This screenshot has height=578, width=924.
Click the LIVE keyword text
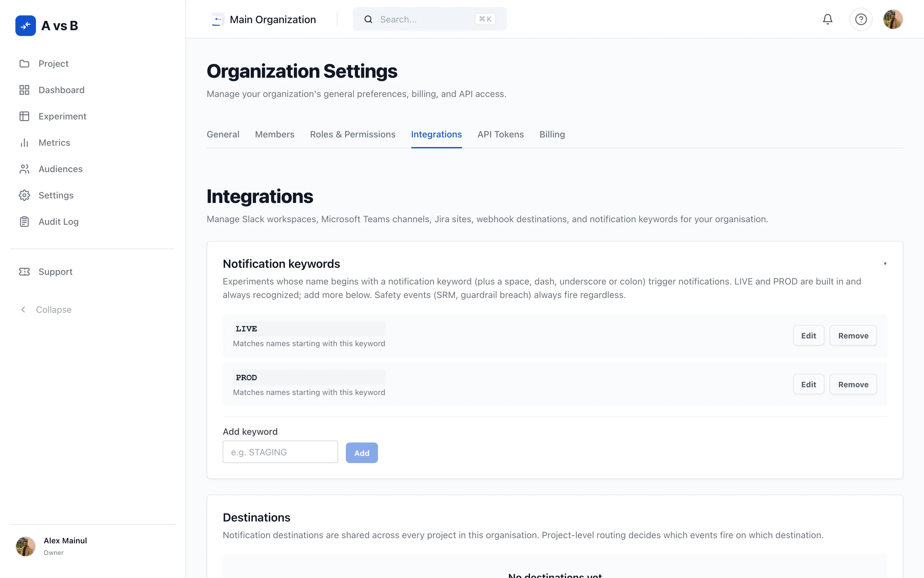click(246, 329)
